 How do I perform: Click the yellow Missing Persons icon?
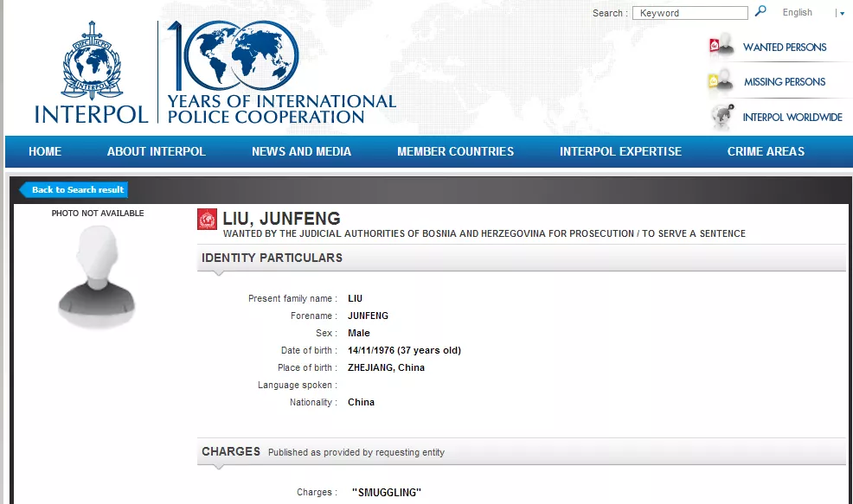(721, 81)
